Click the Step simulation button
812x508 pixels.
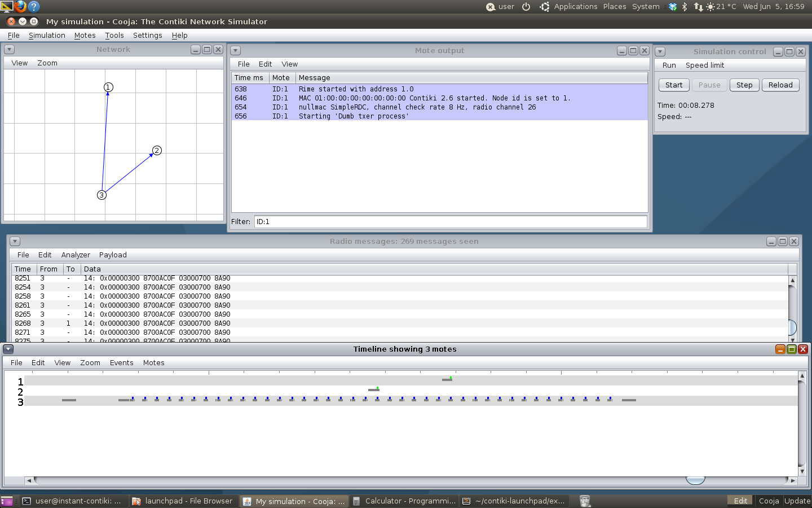click(x=744, y=85)
